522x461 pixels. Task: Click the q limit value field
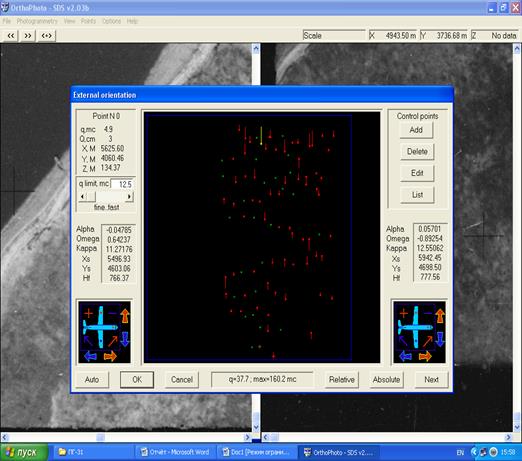[122, 184]
